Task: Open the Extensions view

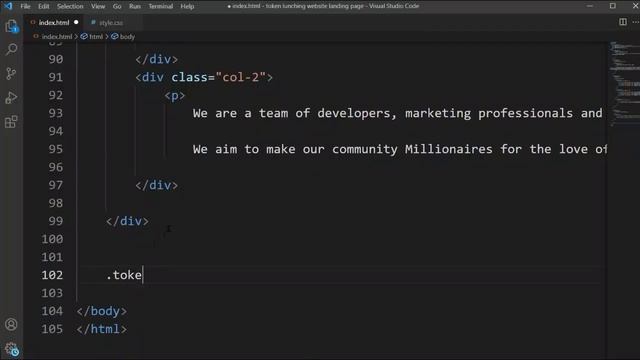Action: click(11, 122)
